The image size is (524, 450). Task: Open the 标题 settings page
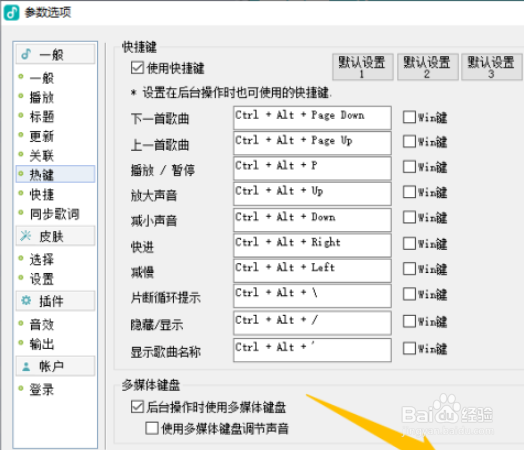pyautogui.click(x=41, y=117)
